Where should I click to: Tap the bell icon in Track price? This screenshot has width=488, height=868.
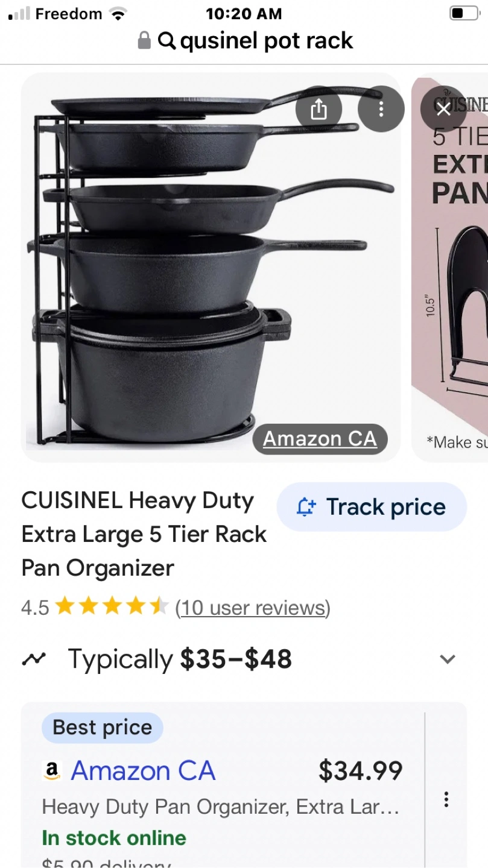306,508
